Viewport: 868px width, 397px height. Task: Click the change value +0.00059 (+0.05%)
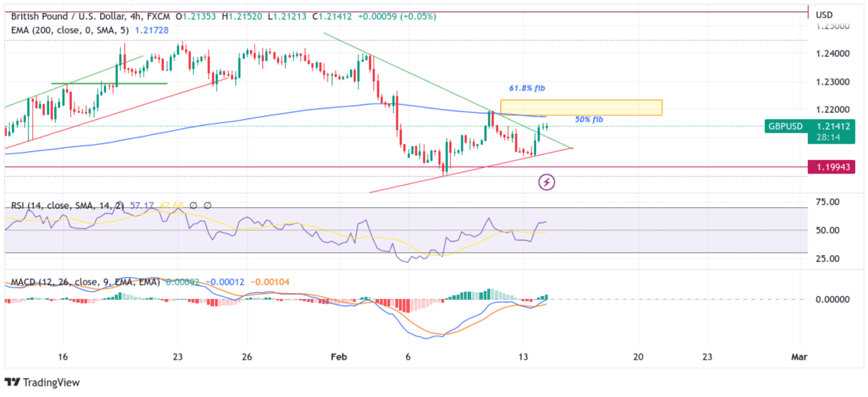tap(397, 16)
